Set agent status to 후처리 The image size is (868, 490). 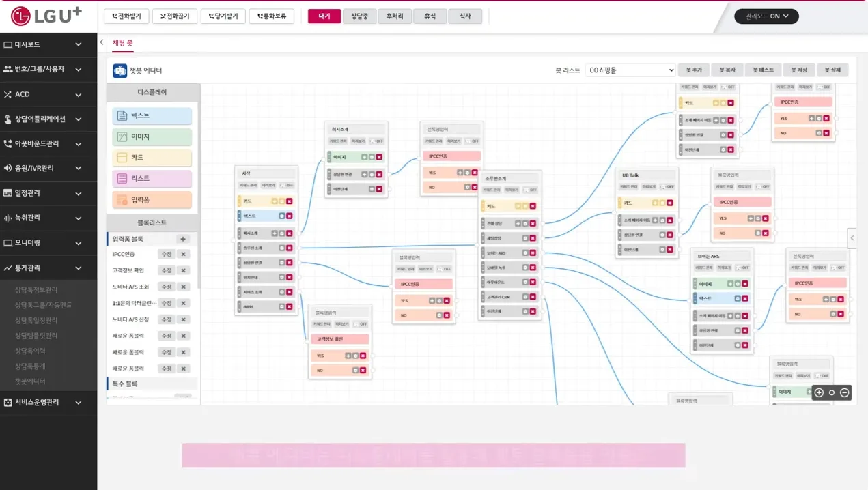(x=395, y=16)
